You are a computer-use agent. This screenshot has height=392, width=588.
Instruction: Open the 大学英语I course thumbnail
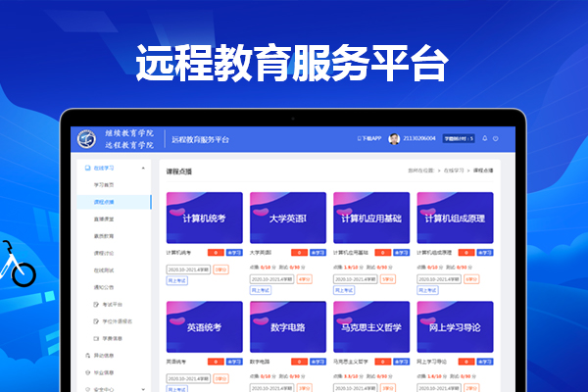point(288,218)
